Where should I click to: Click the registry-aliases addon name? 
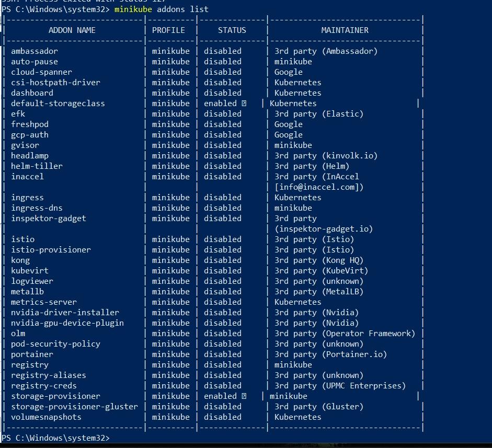(x=49, y=375)
